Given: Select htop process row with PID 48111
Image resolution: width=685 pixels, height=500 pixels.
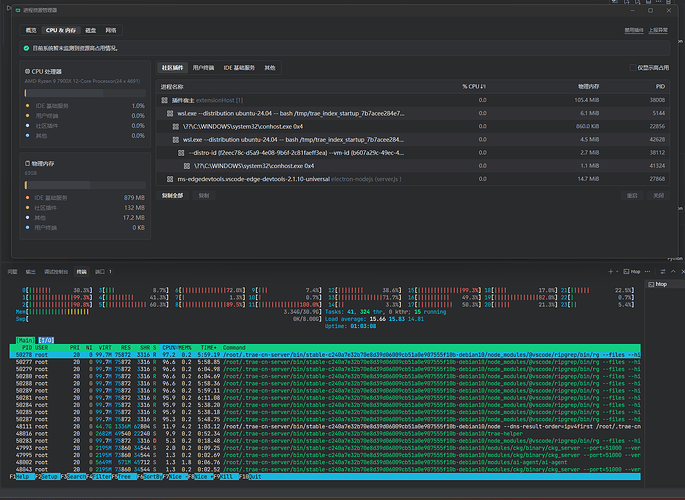Looking at the screenshot, I should (325, 427).
